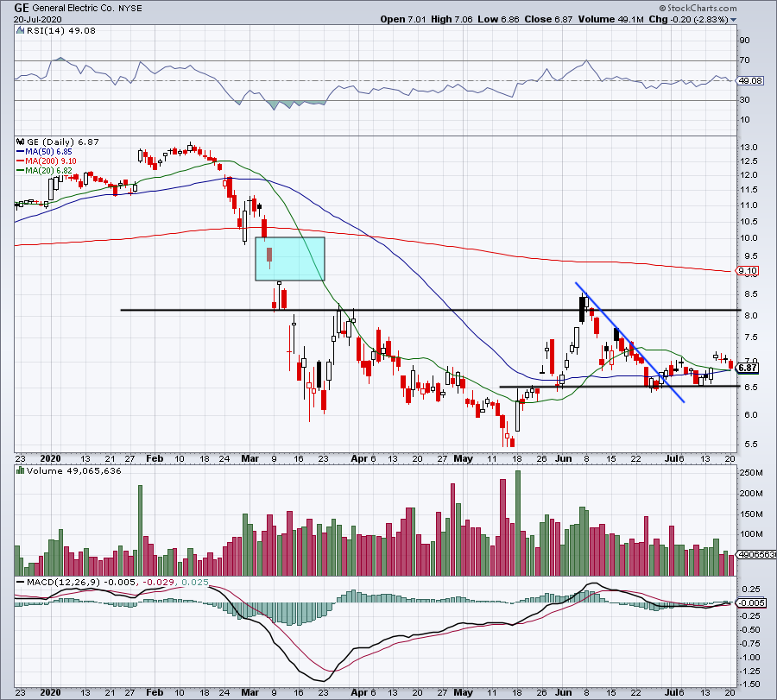Image resolution: width=777 pixels, height=700 pixels.
Task: Click the candlestick icon beside GE (Daily)
Action: tap(20, 142)
